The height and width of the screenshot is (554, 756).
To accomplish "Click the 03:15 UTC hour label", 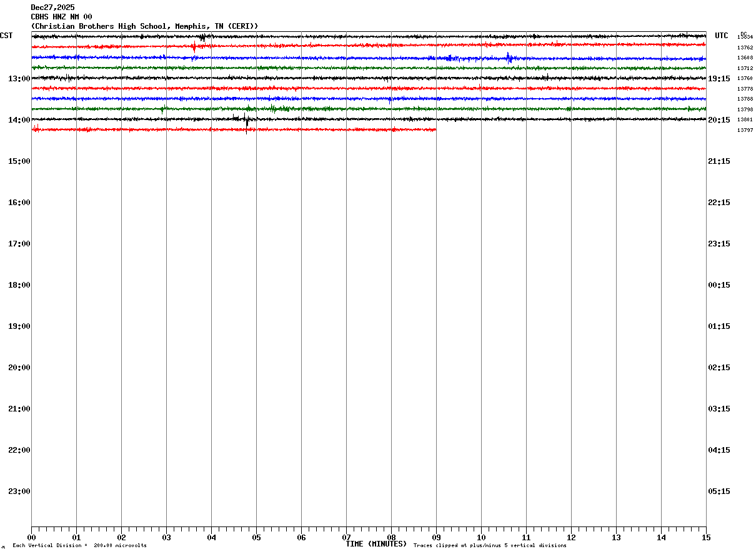I will [719, 408].
